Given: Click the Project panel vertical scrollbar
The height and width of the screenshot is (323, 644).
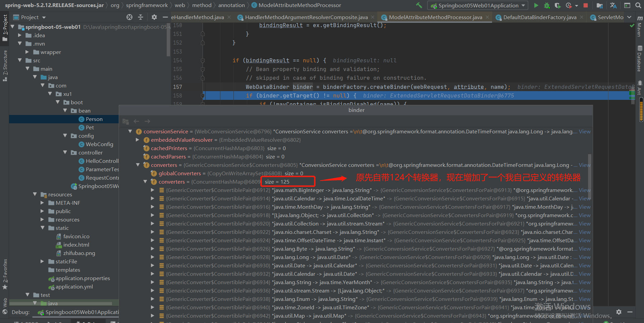Looking at the screenshot, I should pyautogui.click(x=168, y=40).
